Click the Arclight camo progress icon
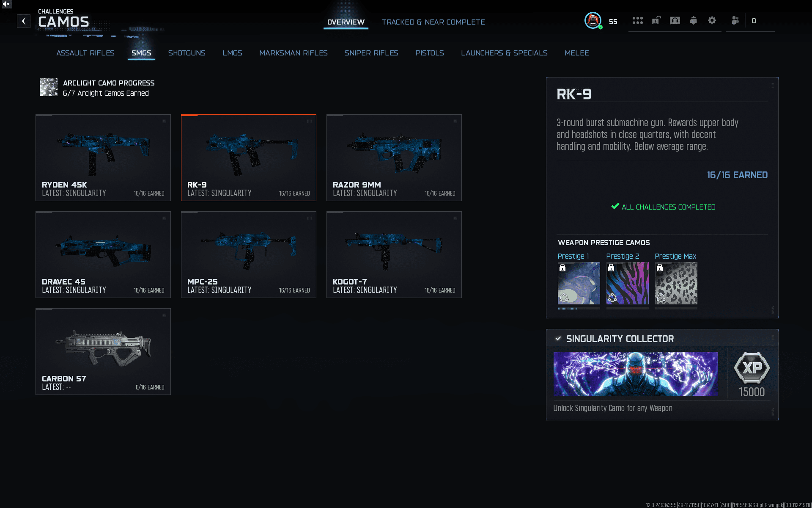Viewport: 812px width, 508px height. click(49, 87)
